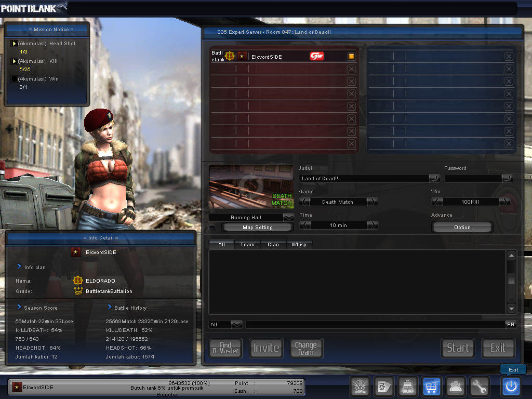Click the ELDORADO clan emblem in Info Detail

point(78,280)
